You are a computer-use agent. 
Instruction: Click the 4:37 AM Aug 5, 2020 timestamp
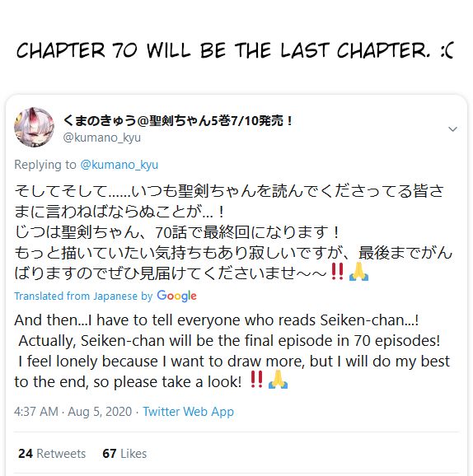pos(73,412)
